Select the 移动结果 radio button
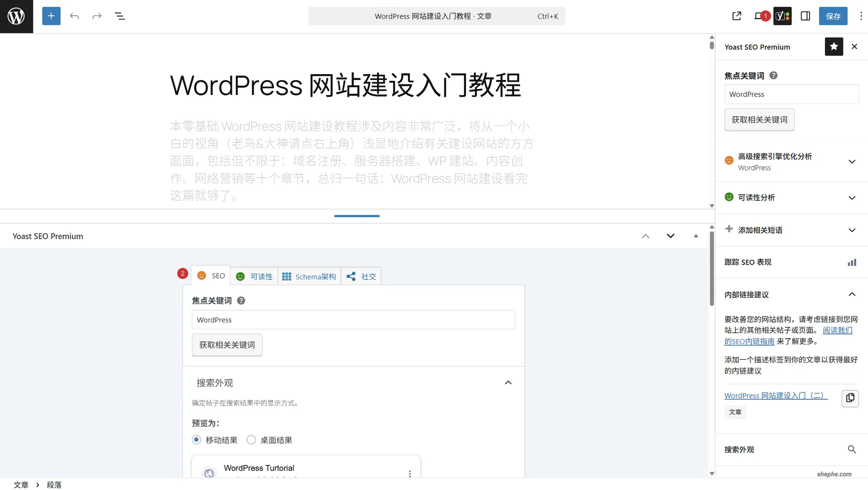The width and height of the screenshot is (868, 490). point(196,439)
